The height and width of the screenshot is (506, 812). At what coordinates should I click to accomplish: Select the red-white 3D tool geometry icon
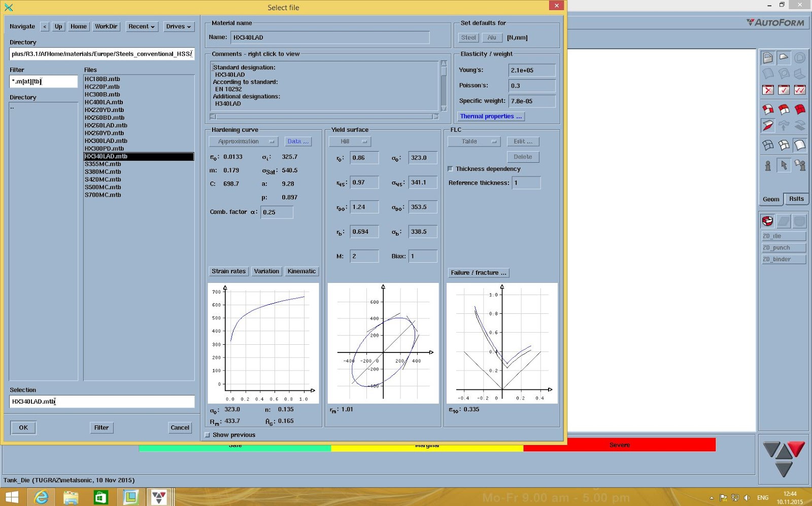pos(767,108)
